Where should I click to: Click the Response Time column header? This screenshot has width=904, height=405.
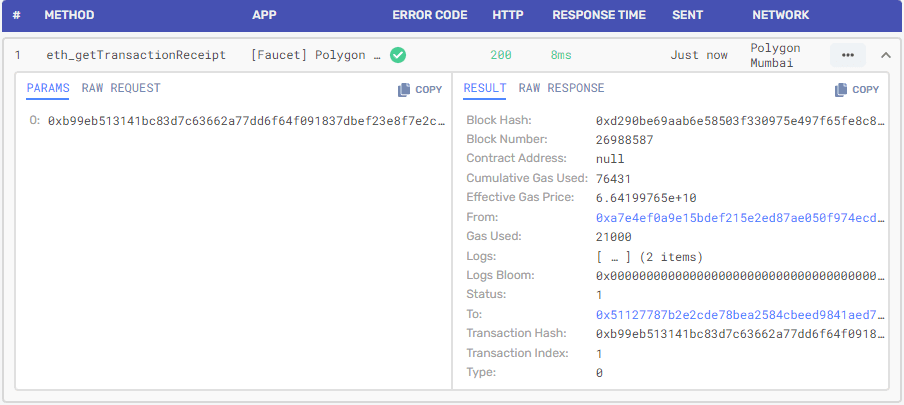[599, 15]
